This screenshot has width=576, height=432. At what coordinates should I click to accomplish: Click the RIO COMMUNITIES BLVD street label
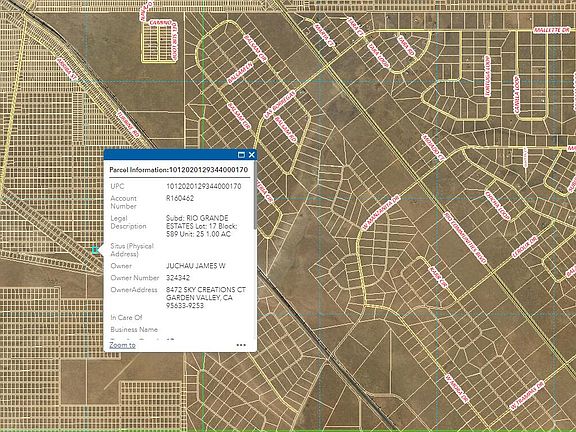coord(465,238)
